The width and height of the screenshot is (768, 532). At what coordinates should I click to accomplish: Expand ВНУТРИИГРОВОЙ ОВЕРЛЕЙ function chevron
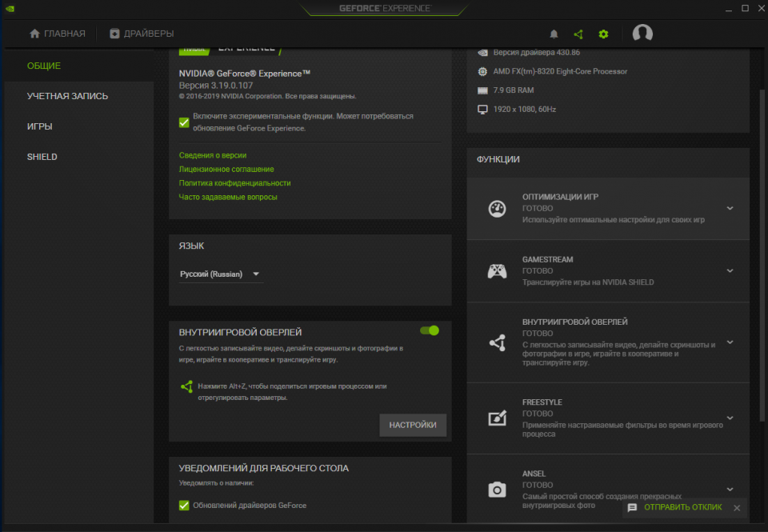click(730, 342)
